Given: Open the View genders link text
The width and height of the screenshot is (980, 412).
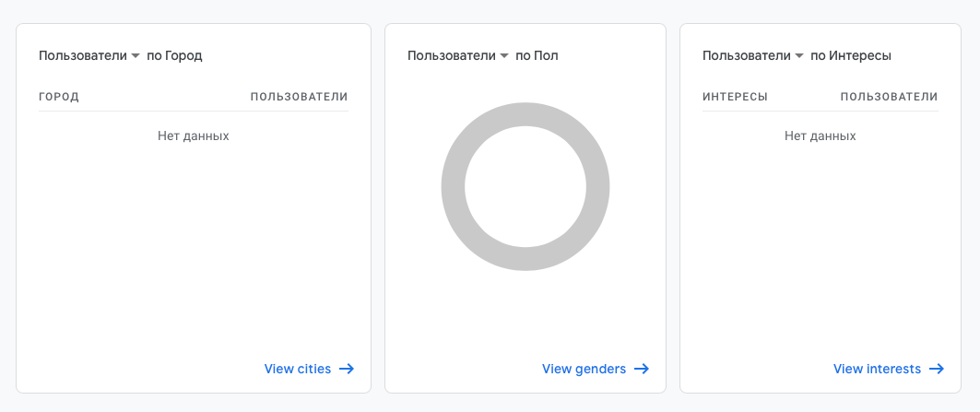Looking at the screenshot, I should (x=584, y=369).
